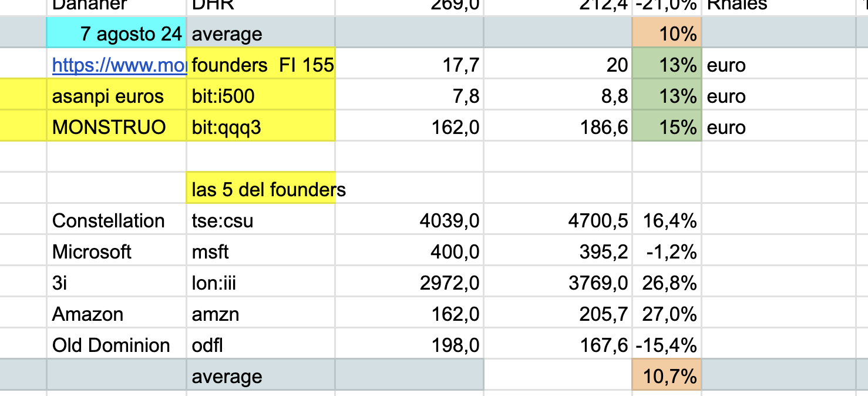Open the https://www.mo hyperlink cell
This screenshot has width=868, height=396.
pyautogui.click(x=117, y=65)
